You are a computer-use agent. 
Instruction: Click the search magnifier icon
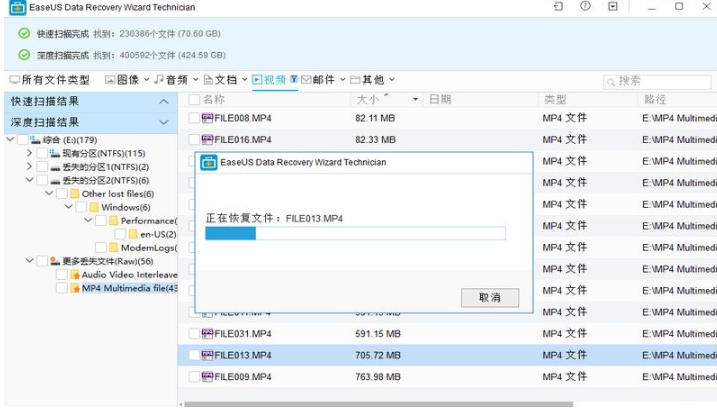coord(611,82)
